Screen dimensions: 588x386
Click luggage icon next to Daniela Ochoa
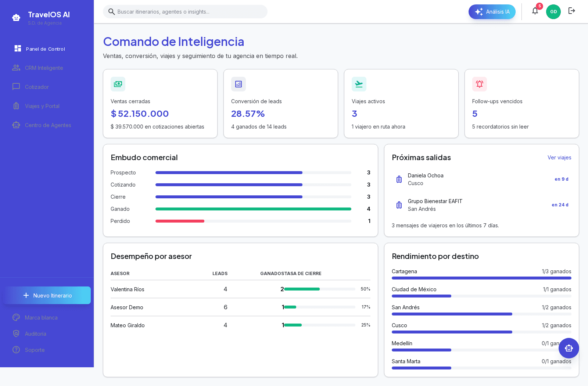point(399,179)
